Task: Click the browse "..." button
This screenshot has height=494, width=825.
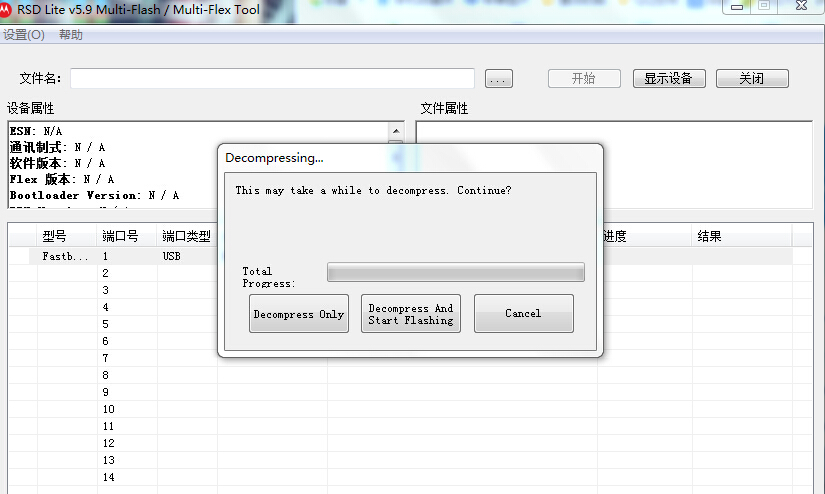Action: tap(498, 79)
